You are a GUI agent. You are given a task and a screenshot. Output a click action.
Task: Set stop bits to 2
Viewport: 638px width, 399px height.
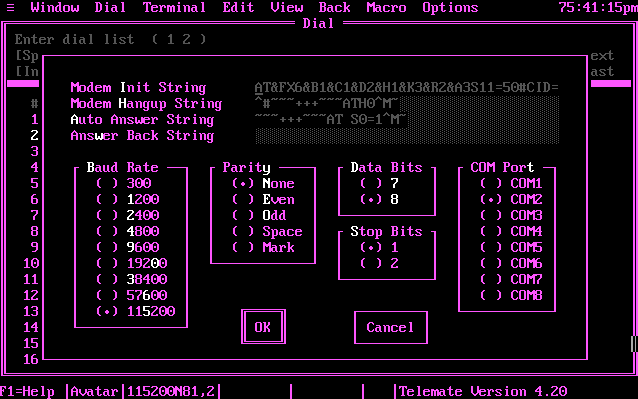[379, 263]
